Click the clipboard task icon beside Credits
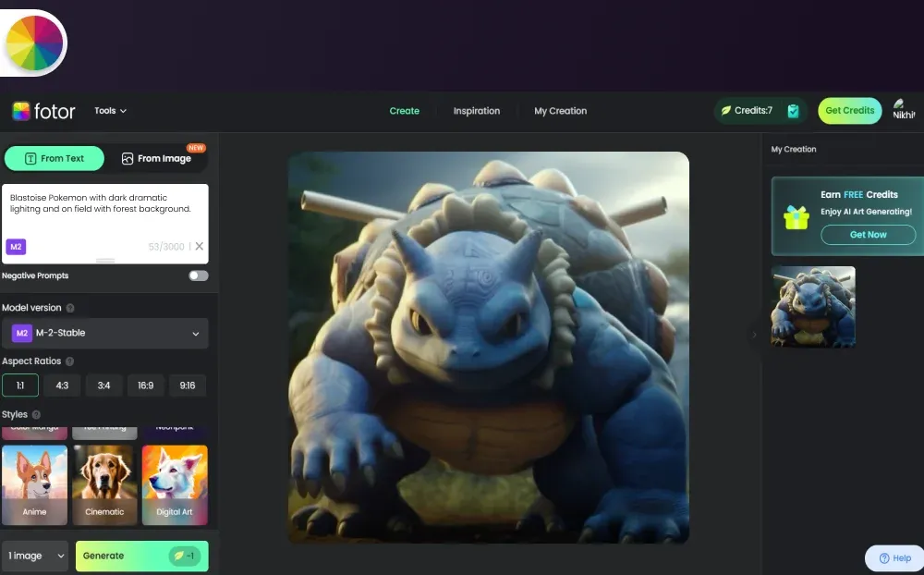The height and width of the screenshot is (575, 924). coord(793,111)
